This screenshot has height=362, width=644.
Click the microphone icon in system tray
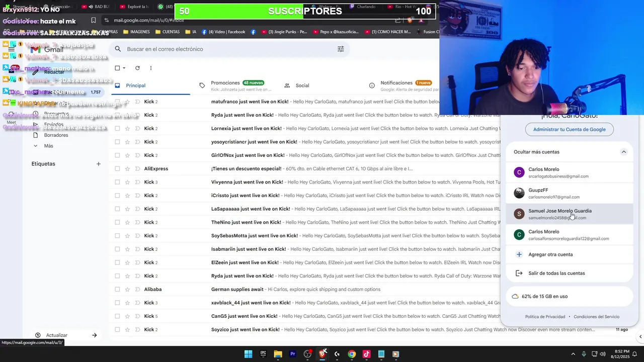(584, 354)
